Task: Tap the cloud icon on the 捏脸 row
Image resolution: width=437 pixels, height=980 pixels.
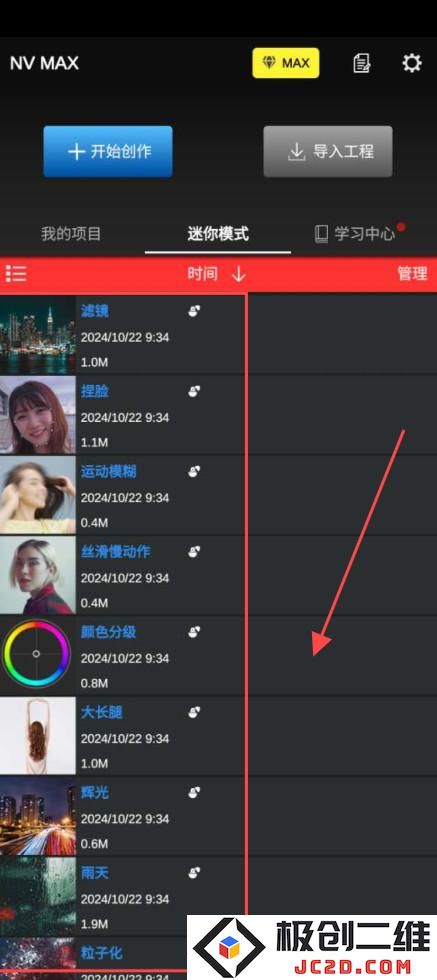Action: [x=194, y=391]
